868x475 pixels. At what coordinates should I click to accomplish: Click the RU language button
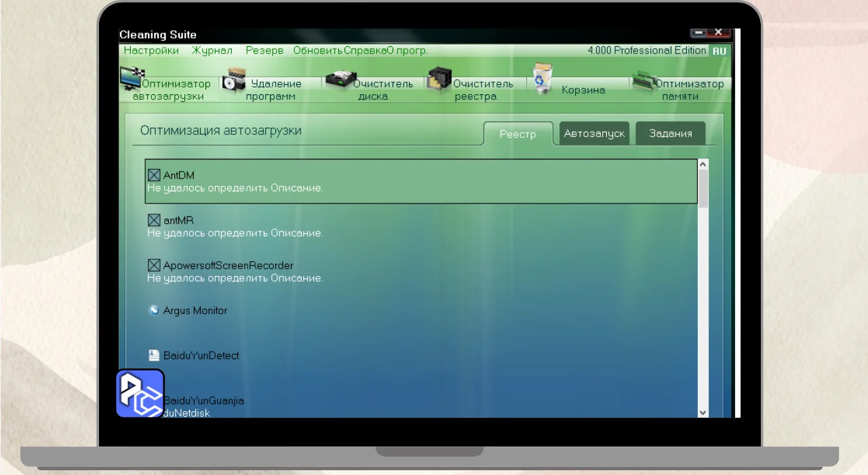(719, 51)
